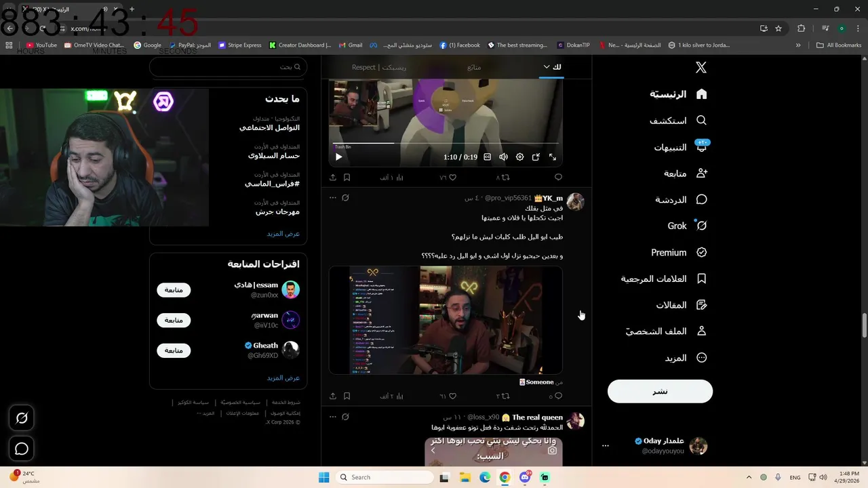This screenshot has height=488, width=868.
Task: Show more (عرض المزيد) under trending topics
Action: (x=283, y=233)
